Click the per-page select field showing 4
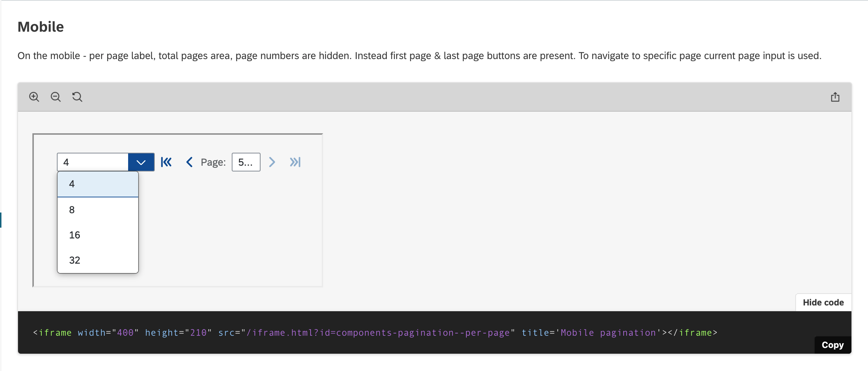868x371 pixels. (93, 162)
